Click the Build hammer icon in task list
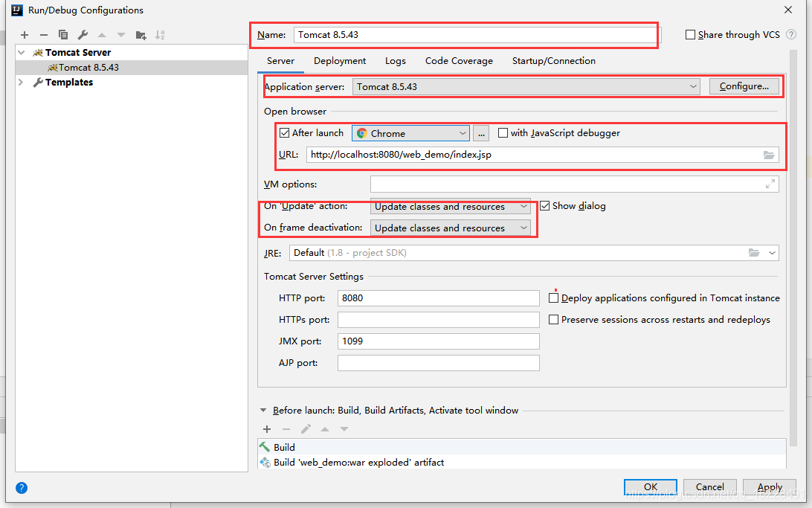Screen dimensions: 812x508 265,446
